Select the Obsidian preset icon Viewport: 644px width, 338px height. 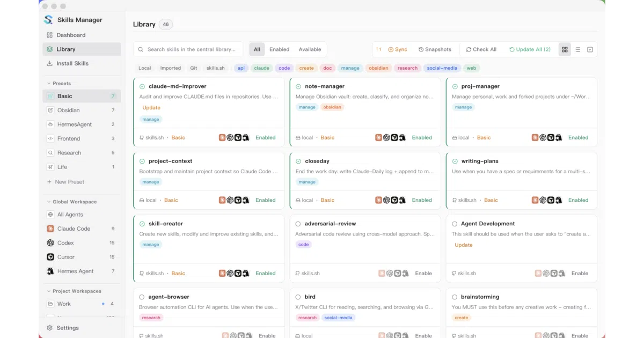(50, 111)
